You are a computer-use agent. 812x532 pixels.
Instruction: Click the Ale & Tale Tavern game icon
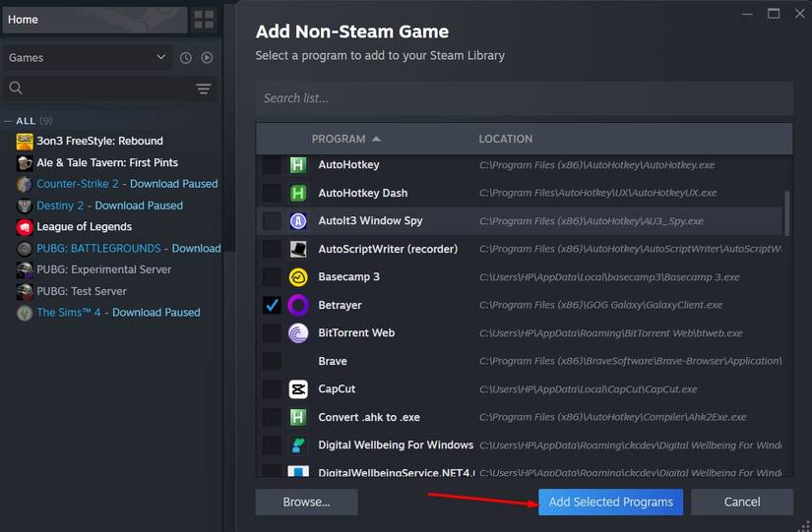click(x=25, y=163)
